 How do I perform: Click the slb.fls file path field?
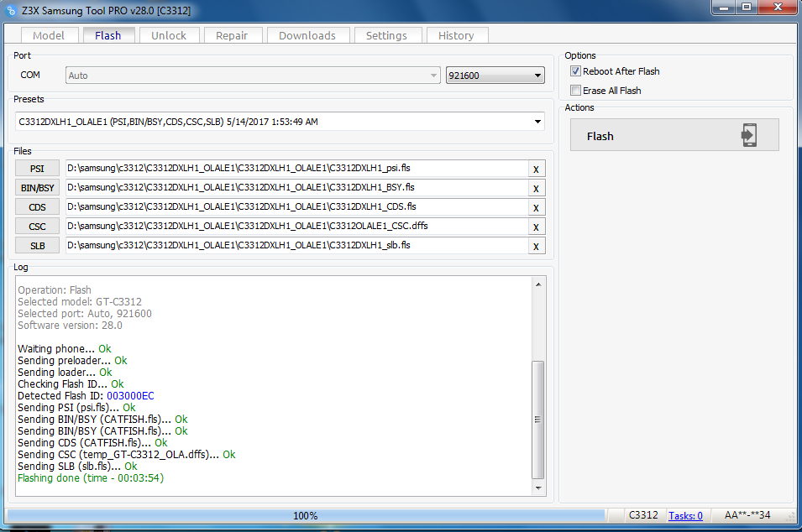tap(296, 245)
